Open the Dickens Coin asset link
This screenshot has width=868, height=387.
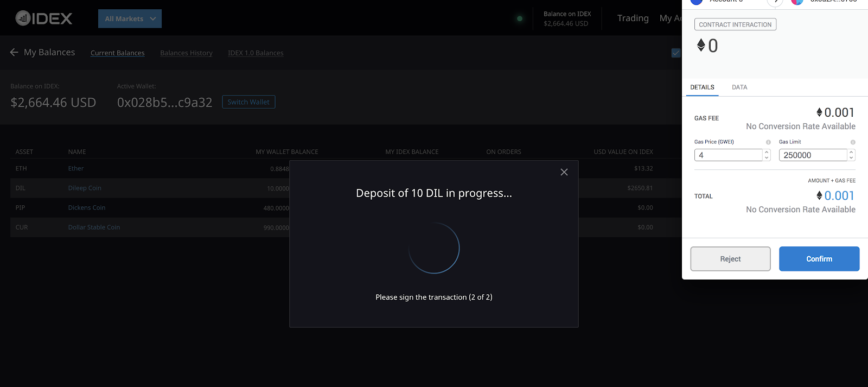87,207
